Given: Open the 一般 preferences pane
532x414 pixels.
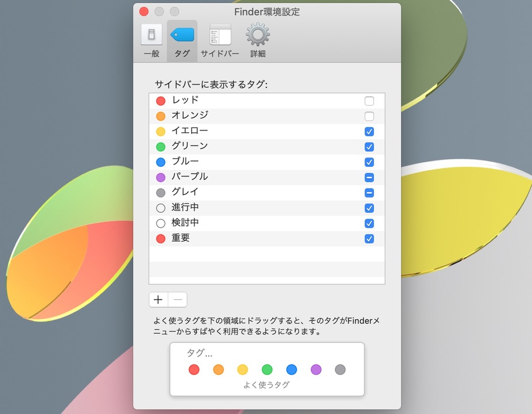Looking at the screenshot, I should pos(151,41).
